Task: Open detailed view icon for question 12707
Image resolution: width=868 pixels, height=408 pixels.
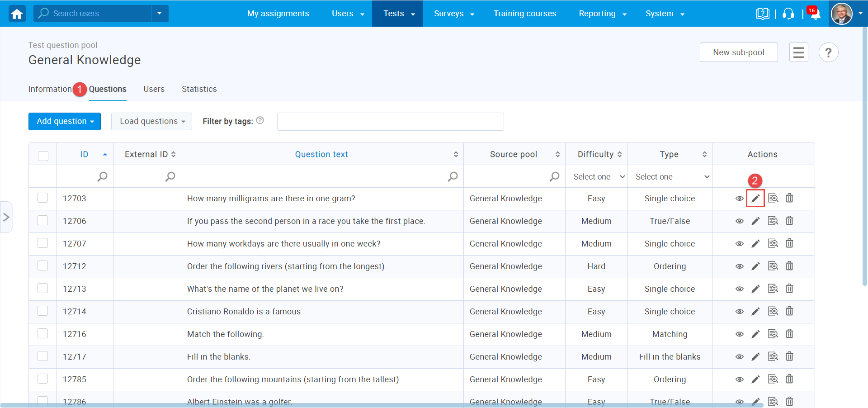Action: [773, 243]
